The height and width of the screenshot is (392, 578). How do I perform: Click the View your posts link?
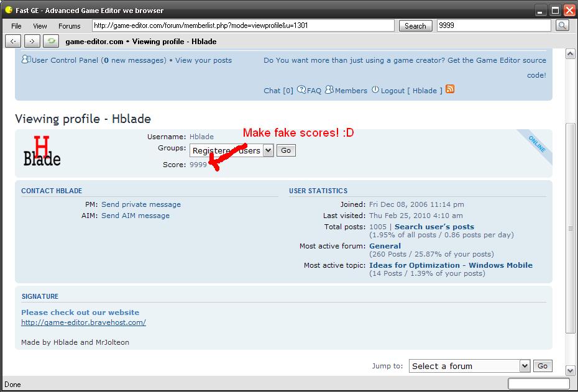pyautogui.click(x=203, y=60)
